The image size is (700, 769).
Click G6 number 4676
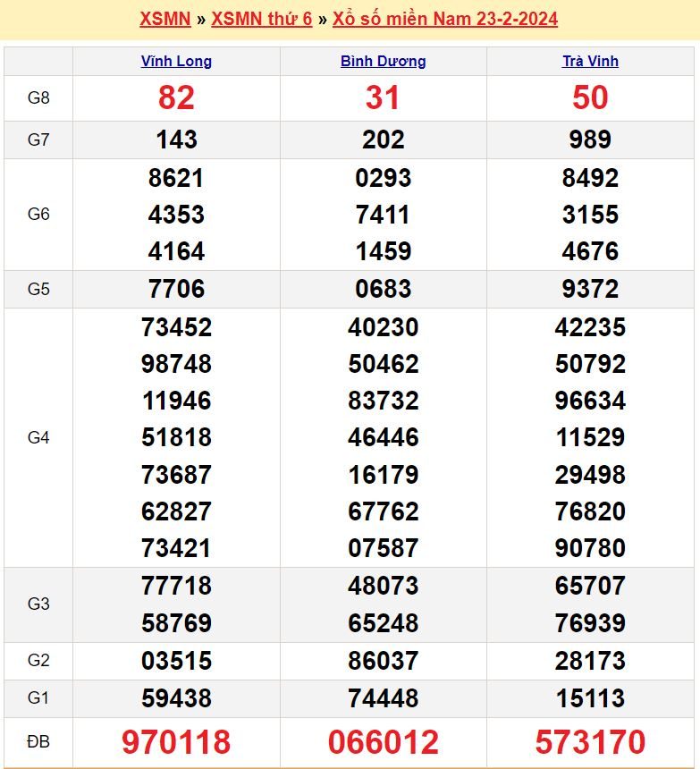(x=590, y=251)
